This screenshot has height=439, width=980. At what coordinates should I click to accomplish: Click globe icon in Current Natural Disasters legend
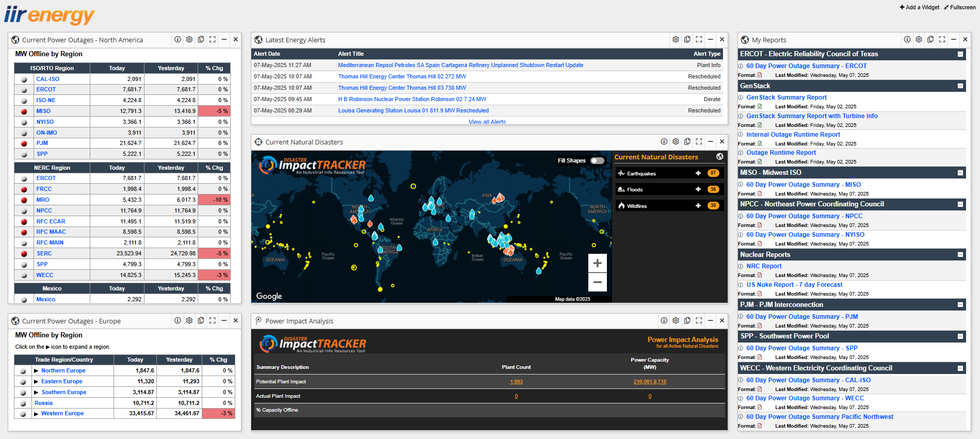[720, 156]
